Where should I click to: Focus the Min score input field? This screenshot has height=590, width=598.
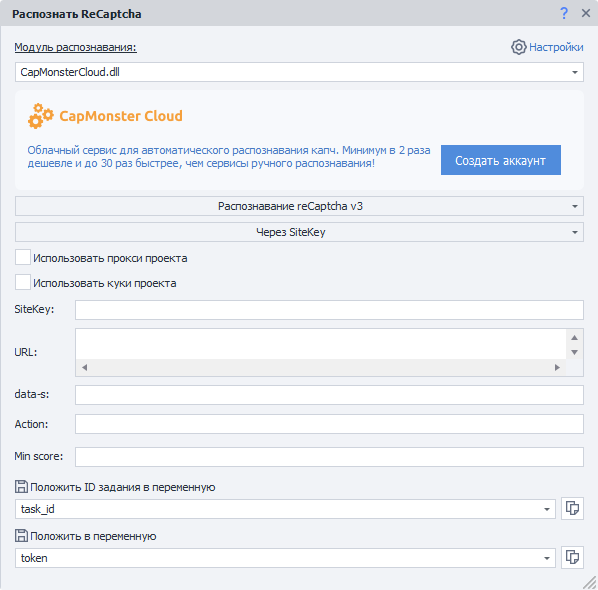click(x=329, y=457)
